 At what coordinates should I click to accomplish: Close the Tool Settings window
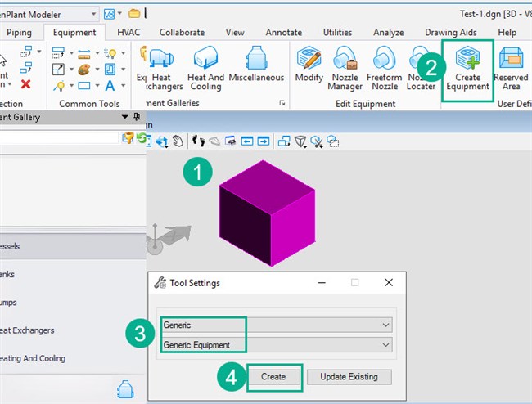pyautogui.click(x=389, y=282)
